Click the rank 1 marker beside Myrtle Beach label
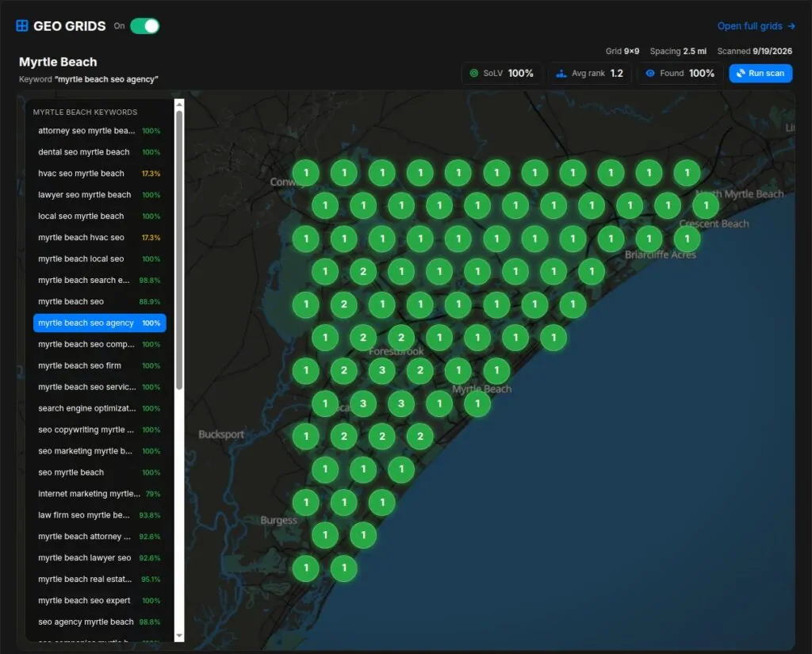 pyautogui.click(x=477, y=403)
